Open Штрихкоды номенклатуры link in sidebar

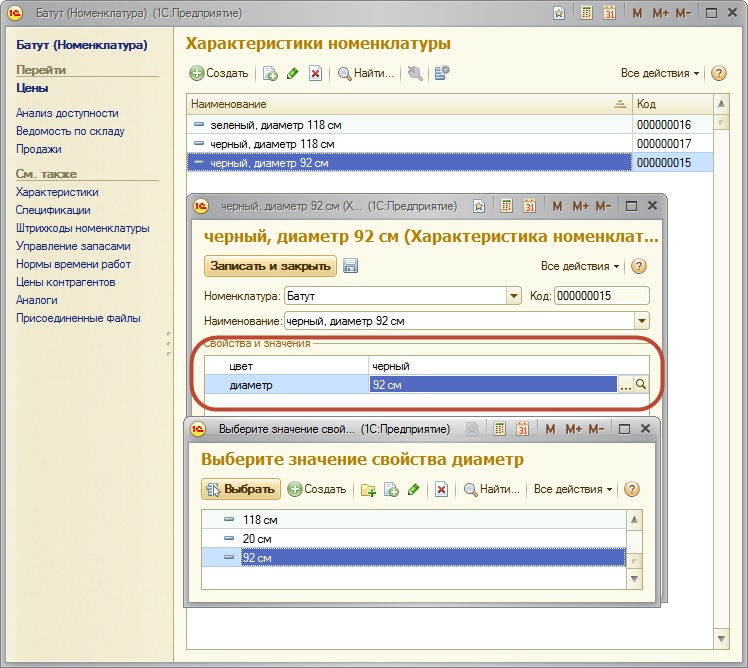82,228
